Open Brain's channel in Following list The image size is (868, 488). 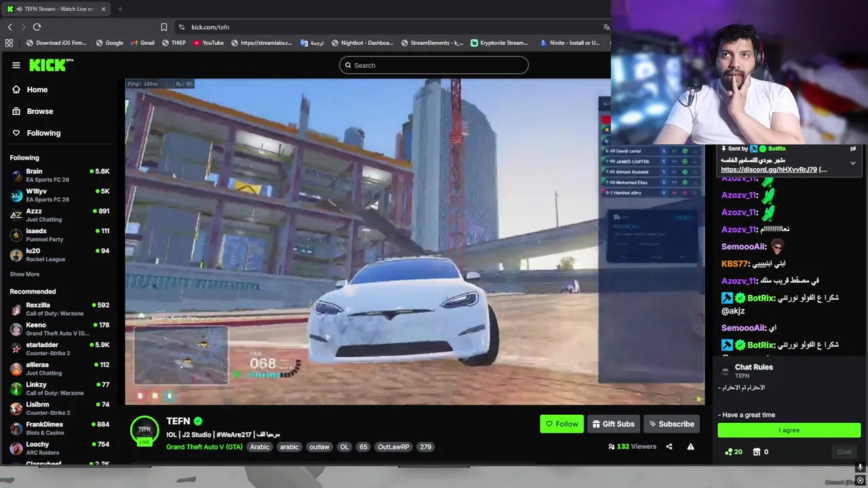click(60, 176)
